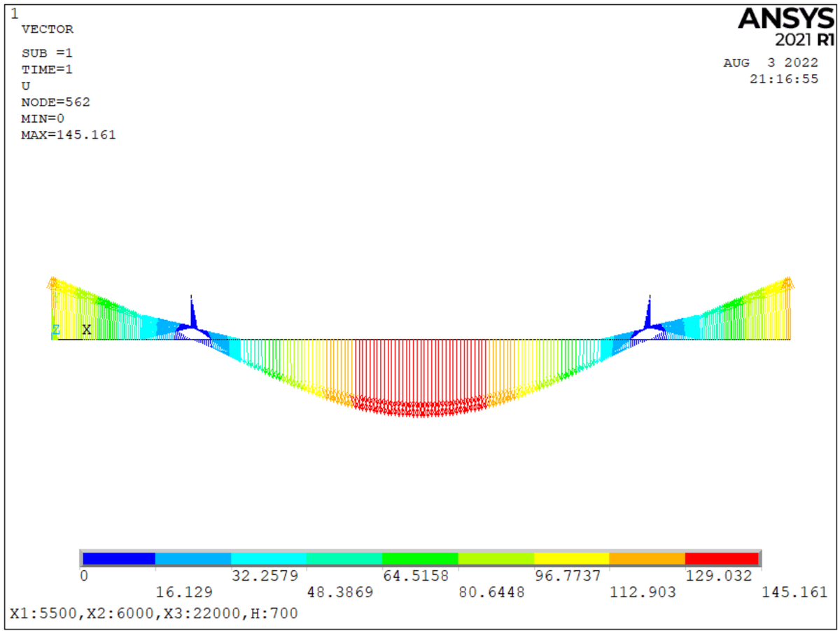Click the right cantilever tip arrowhead
The image size is (840, 631).
(789, 282)
